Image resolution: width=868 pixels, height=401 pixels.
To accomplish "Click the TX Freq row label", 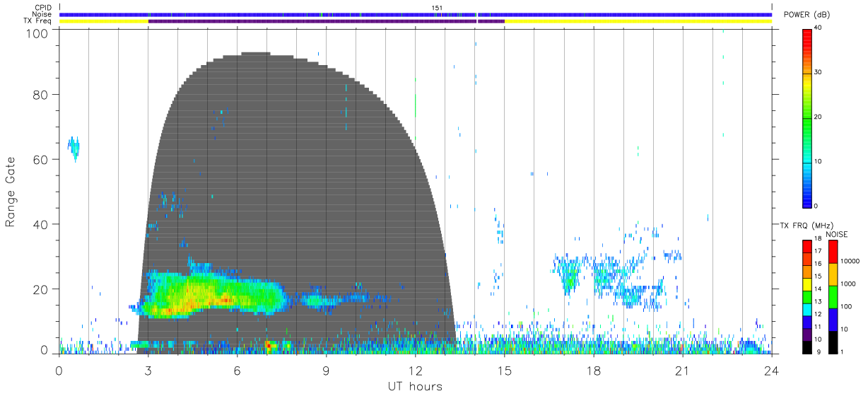I will (38, 21).
